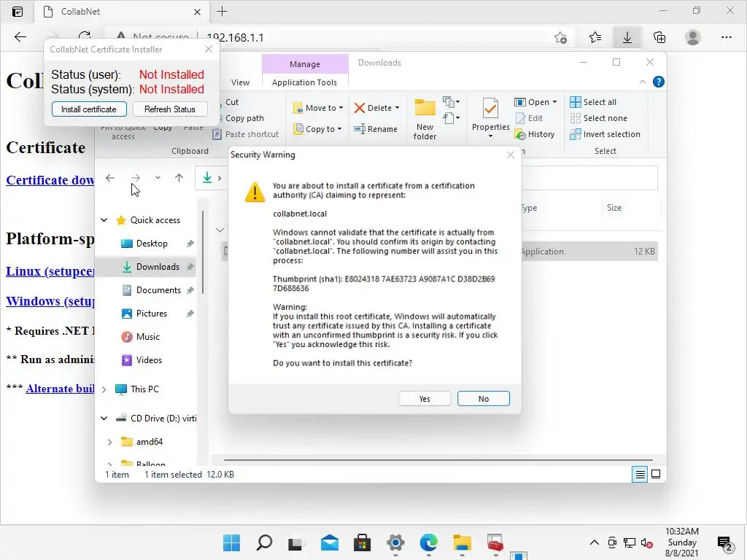This screenshot has width=747, height=560.
Task: Open the Move to dropdown
Action: coord(318,108)
